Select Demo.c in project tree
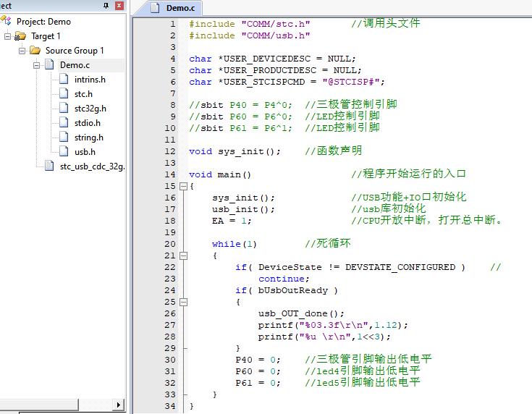The image size is (532, 414). [75, 65]
